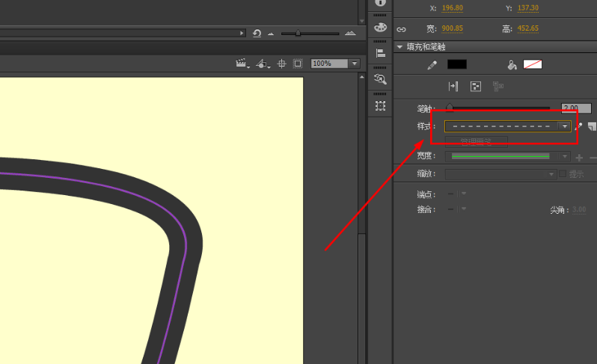Click the edit stroke style pencil icon
597x364 pixels.
(x=579, y=126)
